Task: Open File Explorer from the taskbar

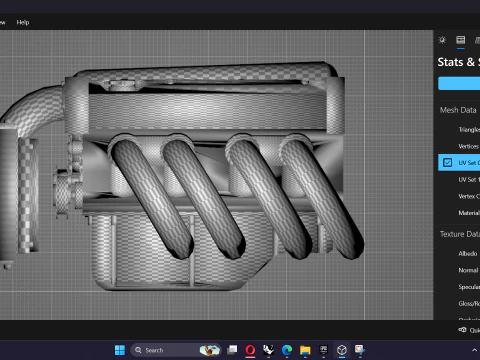Action: (x=305, y=350)
